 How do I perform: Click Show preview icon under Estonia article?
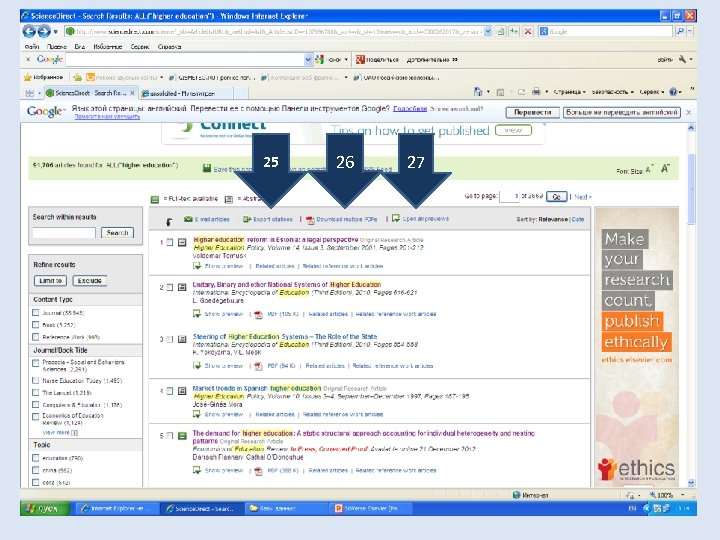click(x=197, y=265)
